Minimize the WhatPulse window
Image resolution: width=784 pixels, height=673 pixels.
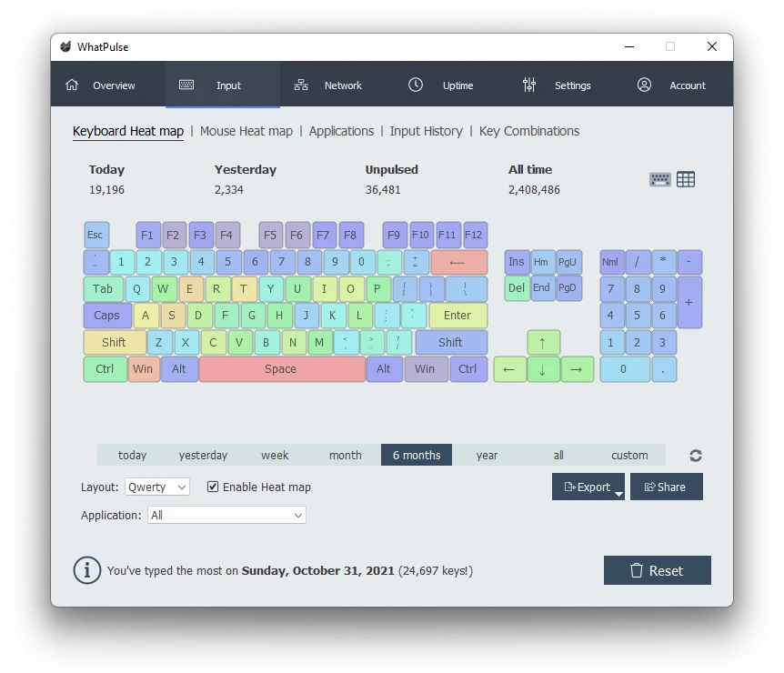[x=629, y=47]
